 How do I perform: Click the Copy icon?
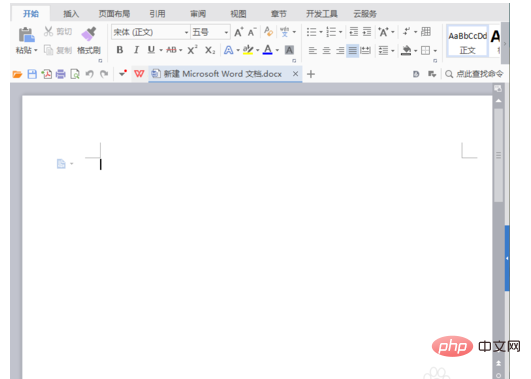point(49,50)
